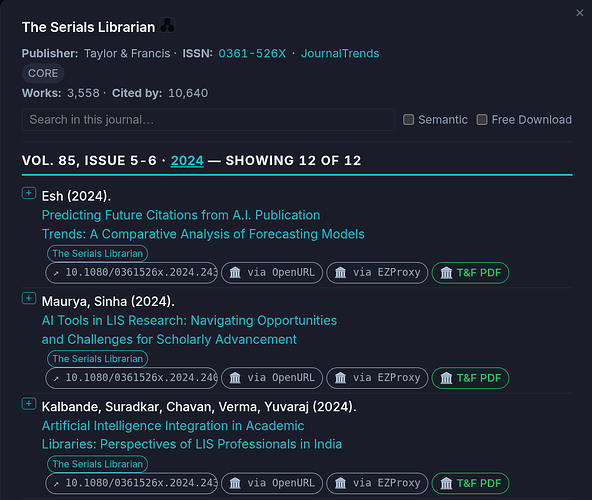The image size is (592, 500).
Task: Click via EZProxy for Kalbande article
Action: click(x=377, y=483)
